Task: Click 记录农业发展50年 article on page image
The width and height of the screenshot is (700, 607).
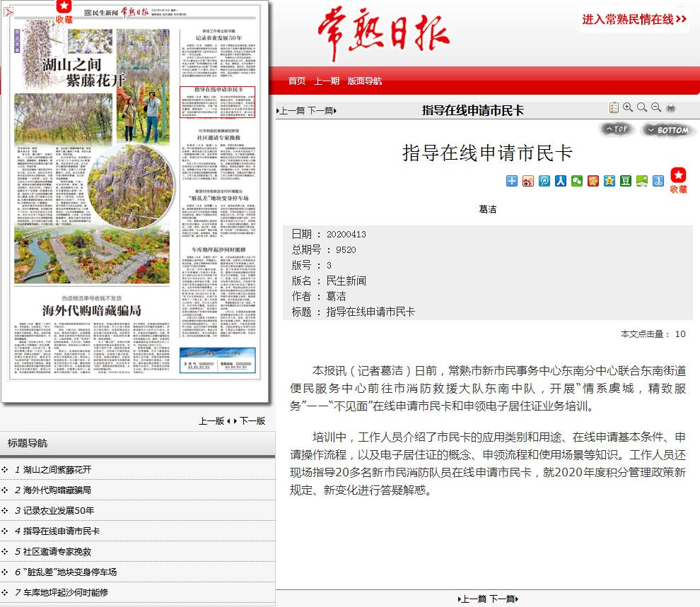Action: pos(218,54)
